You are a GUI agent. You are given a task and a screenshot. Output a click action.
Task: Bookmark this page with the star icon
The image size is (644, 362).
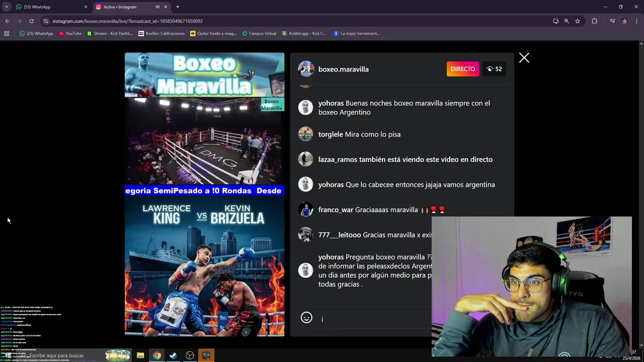[x=578, y=21]
